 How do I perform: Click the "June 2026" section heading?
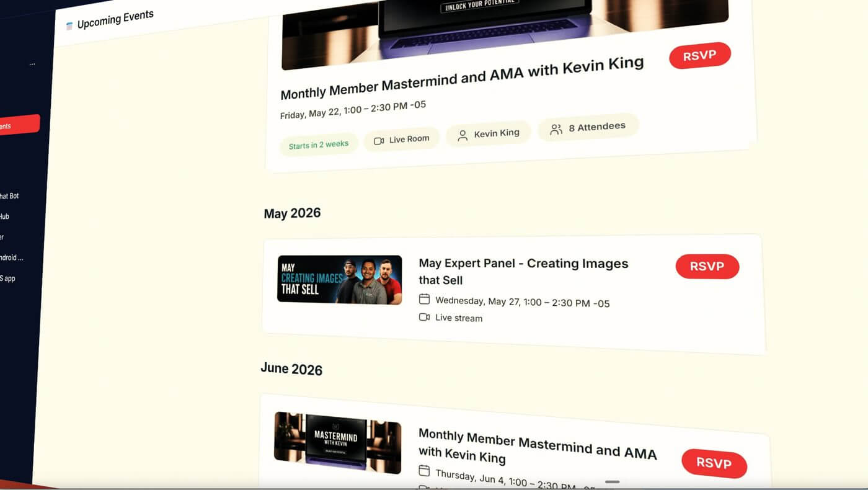pyautogui.click(x=291, y=369)
